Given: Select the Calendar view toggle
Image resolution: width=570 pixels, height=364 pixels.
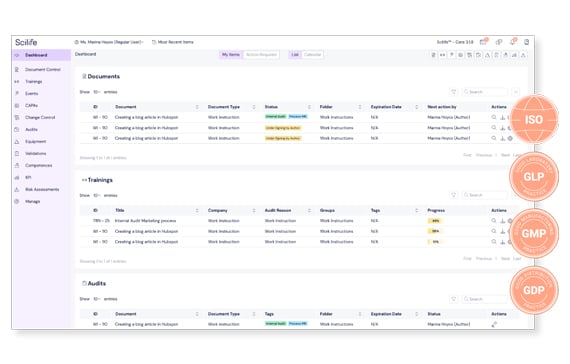Looking at the screenshot, I should 312,55.
